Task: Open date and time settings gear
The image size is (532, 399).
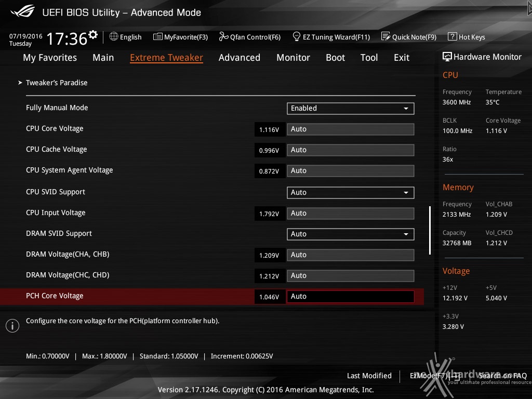Action: (93, 34)
